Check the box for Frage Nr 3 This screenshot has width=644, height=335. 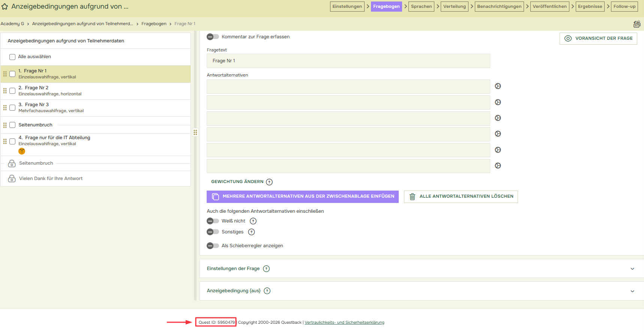click(12, 108)
